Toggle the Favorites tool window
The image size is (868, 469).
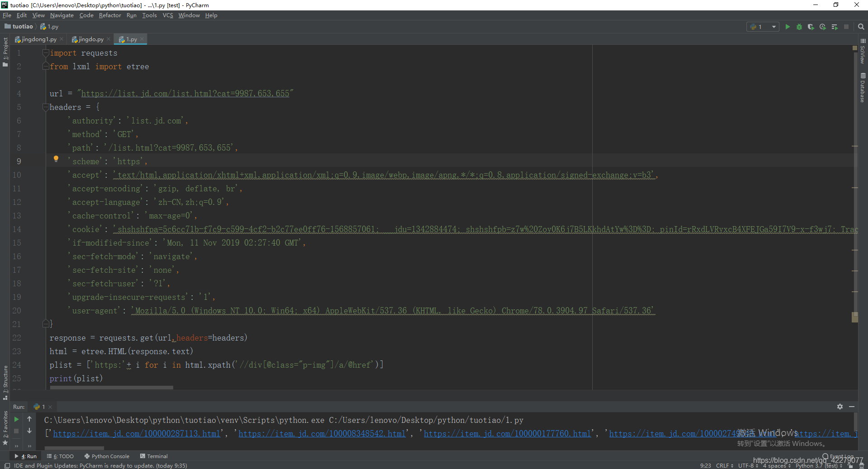5,428
